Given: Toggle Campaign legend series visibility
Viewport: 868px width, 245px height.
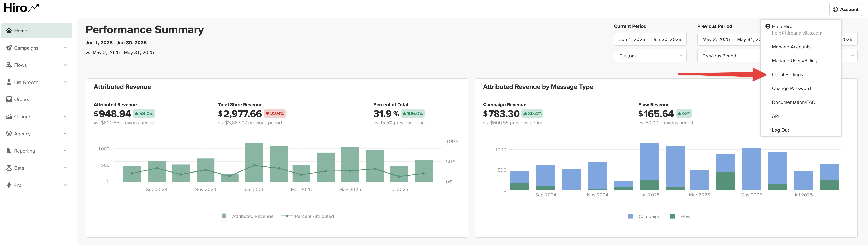Looking at the screenshot, I should [644, 216].
